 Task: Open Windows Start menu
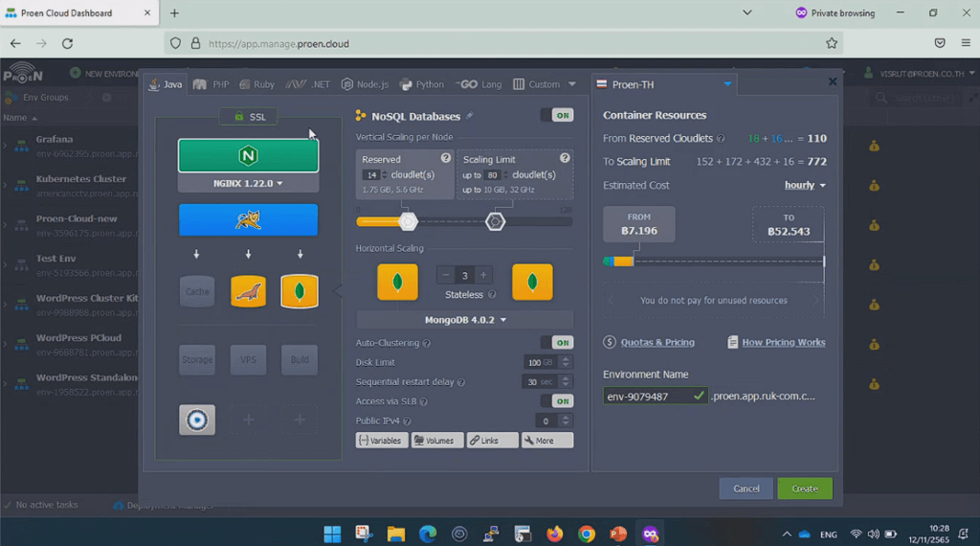332,534
